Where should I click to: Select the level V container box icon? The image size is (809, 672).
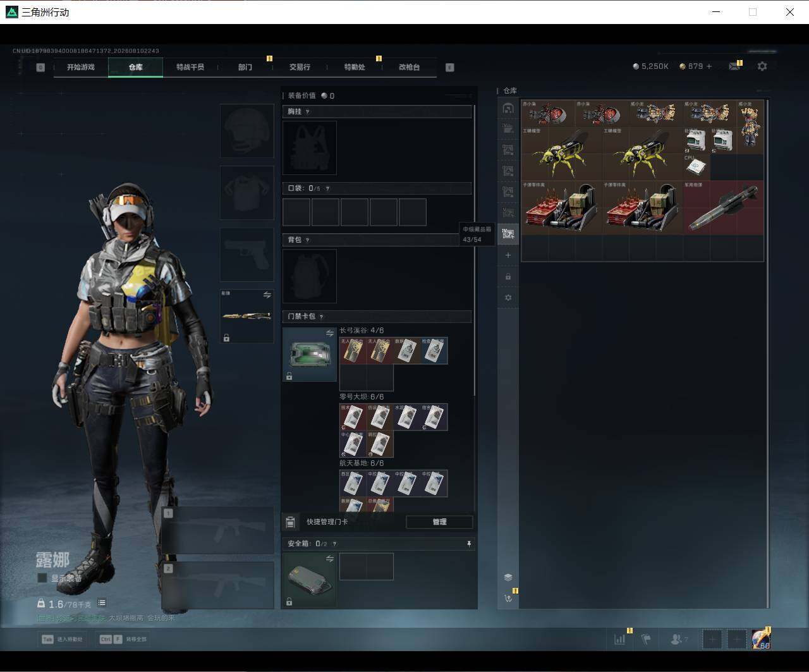point(508,213)
